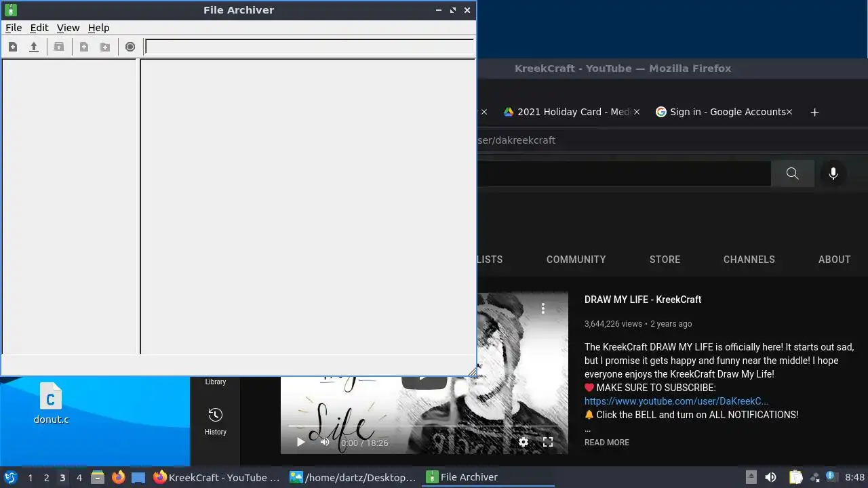Open an archive with the upload-arrow toolbar icon
868x488 pixels.
point(34,47)
